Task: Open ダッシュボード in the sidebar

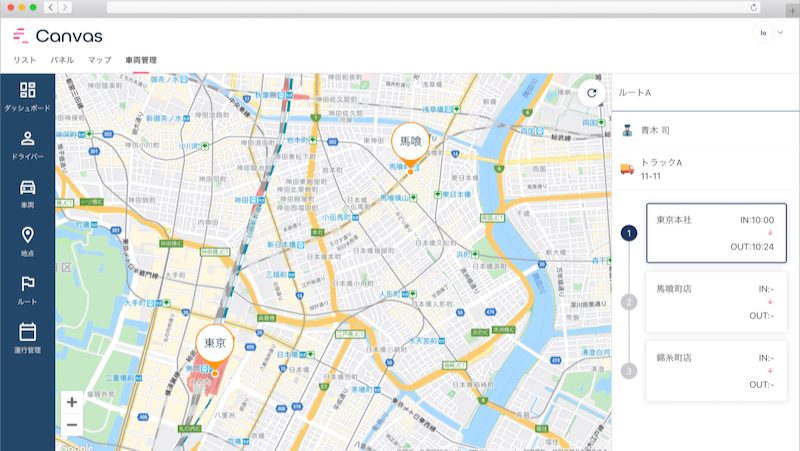Action: click(27, 96)
